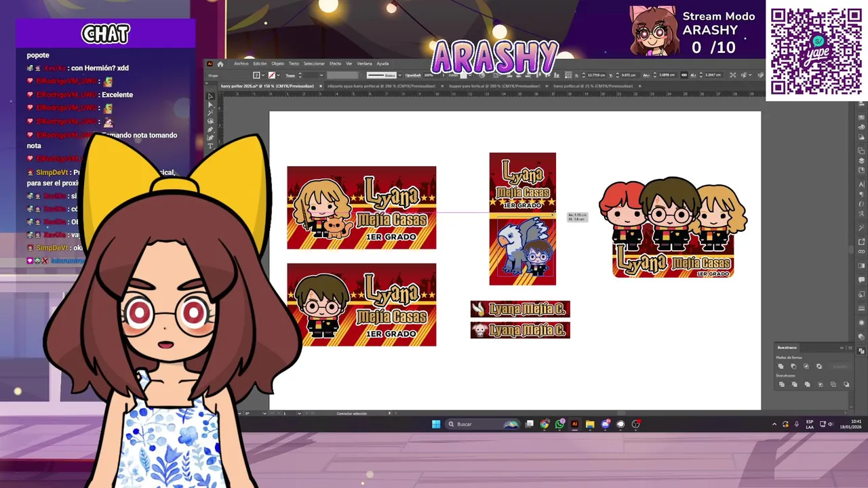The width and height of the screenshot is (868, 488).
Task: Show hidden system tray icons chevron
Action: pyautogui.click(x=774, y=424)
